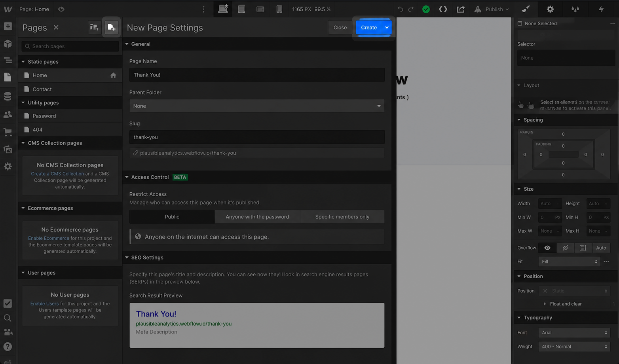Select Anyone with the password option
Image resolution: width=619 pixels, height=364 pixels.
tap(257, 216)
